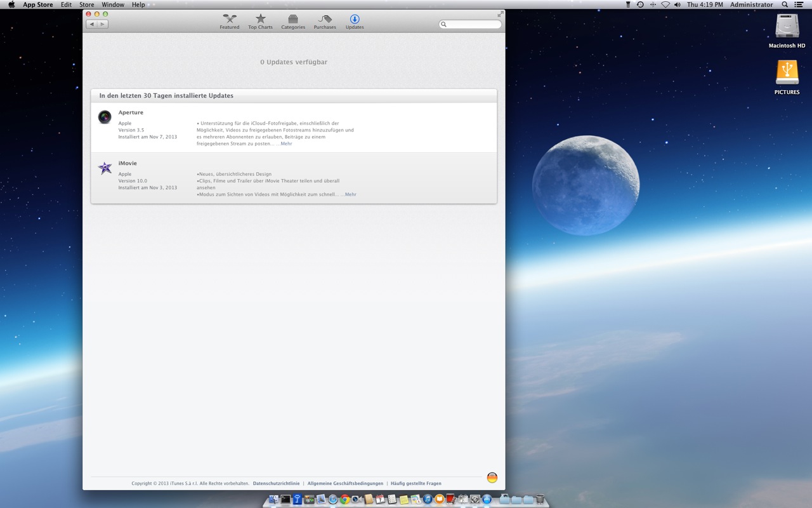Open the Window menu
Screen dimensions: 812x508
tap(113, 4)
